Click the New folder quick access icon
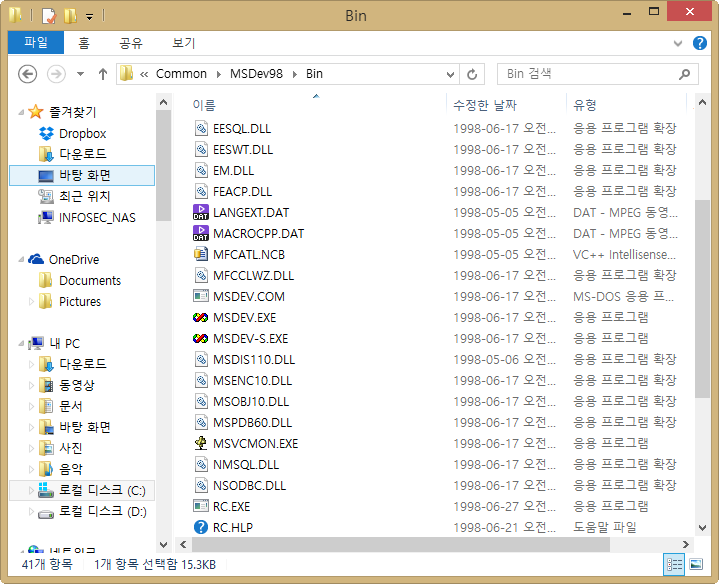Viewport: 719px width, 584px height. [70, 16]
